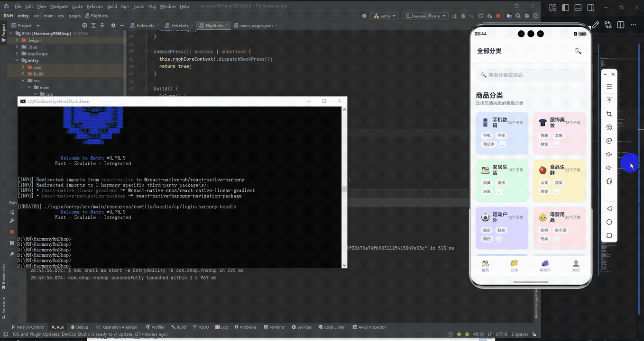Click the 2 spaces indent setting in the status bar
This screenshot has height=341, width=644.
pyautogui.click(x=520, y=334)
